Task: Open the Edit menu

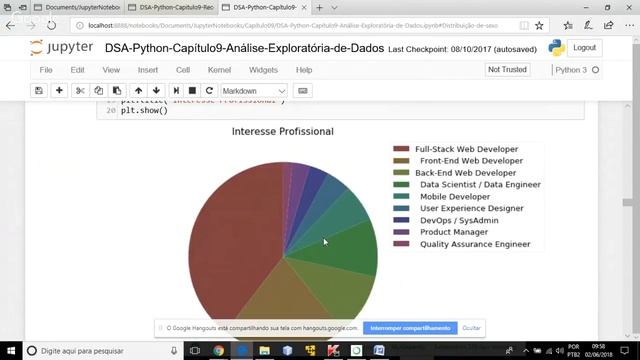Action: click(77, 70)
